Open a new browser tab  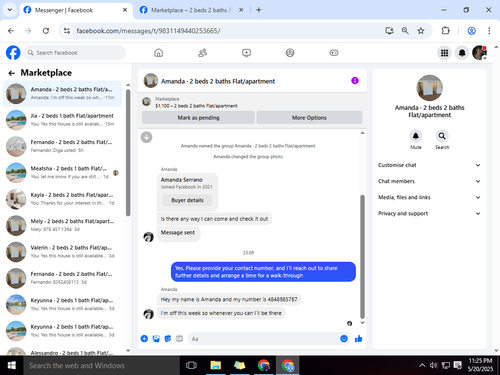(x=259, y=10)
